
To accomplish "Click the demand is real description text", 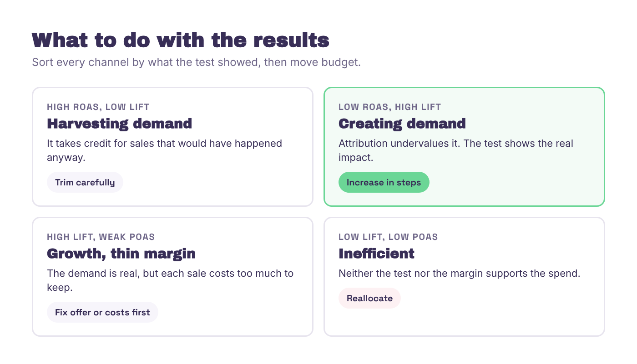I will point(170,280).
